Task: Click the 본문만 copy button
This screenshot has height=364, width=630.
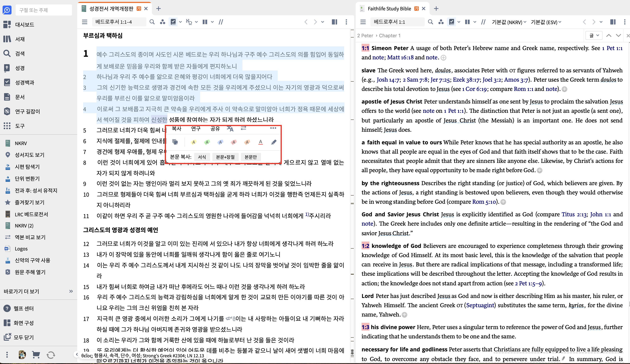Action: point(251,157)
